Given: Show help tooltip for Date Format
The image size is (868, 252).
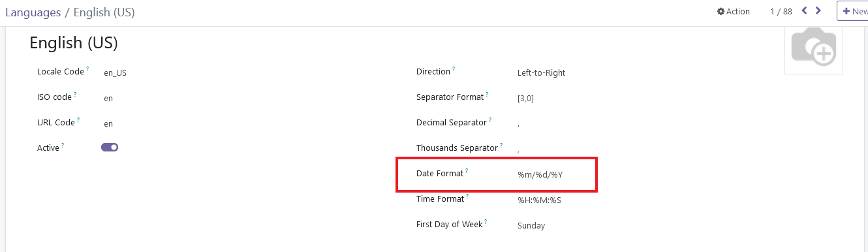Looking at the screenshot, I should (x=467, y=170).
